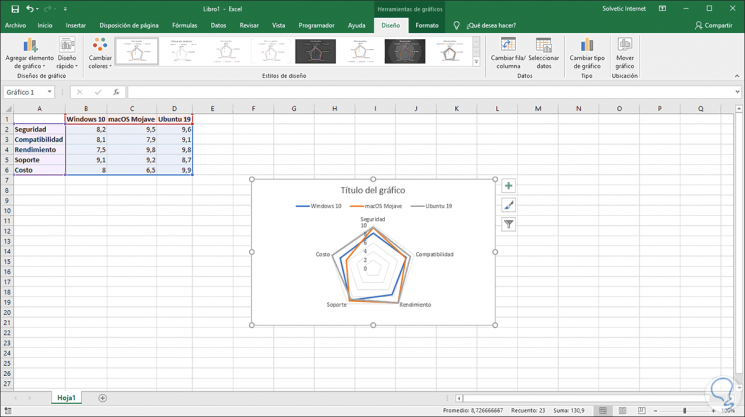Select the macOS Mojave legend entry
The width and height of the screenshot is (745, 417).
(x=376, y=206)
